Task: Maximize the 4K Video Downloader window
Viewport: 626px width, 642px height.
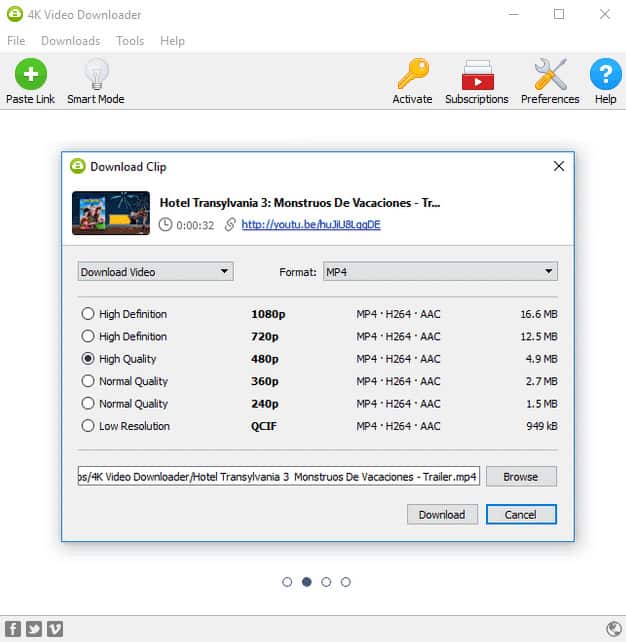Action: coord(559,14)
